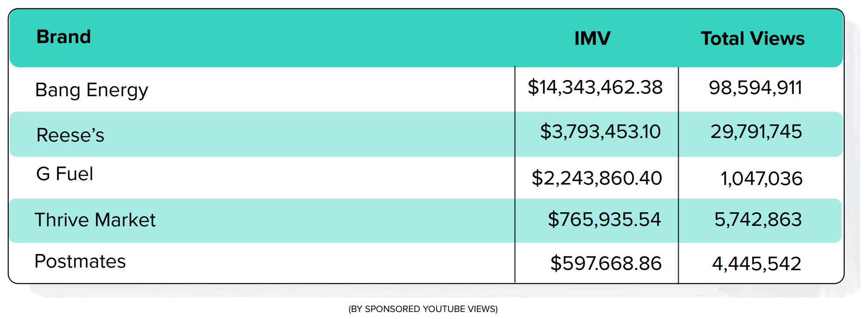
Task: Click the $597.668.86 IMV value
Action: coord(606,263)
